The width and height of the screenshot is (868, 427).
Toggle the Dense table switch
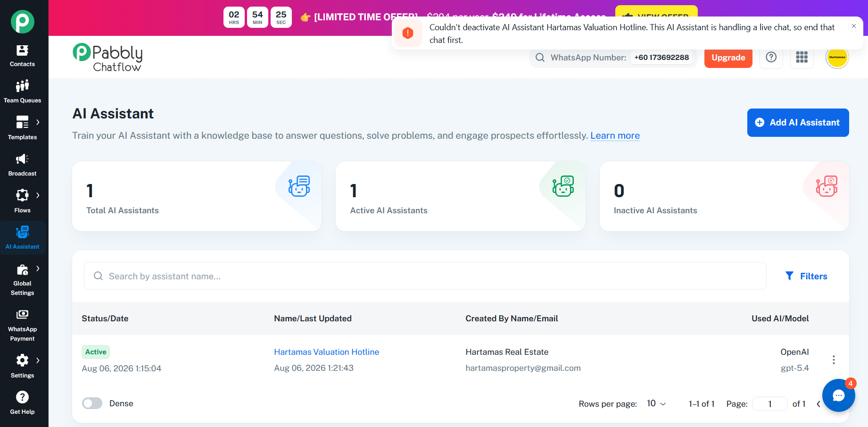click(92, 403)
